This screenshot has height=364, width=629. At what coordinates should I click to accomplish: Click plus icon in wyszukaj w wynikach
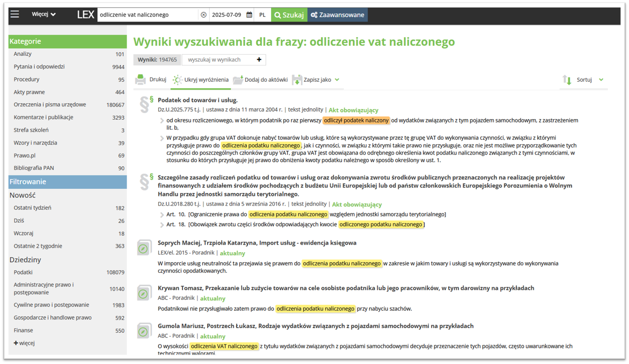(x=259, y=60)
